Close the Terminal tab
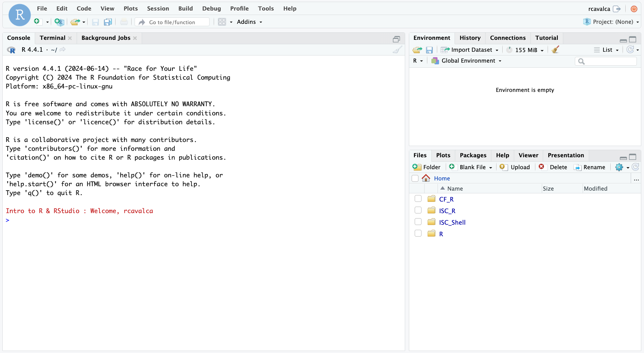 (70, 38)
